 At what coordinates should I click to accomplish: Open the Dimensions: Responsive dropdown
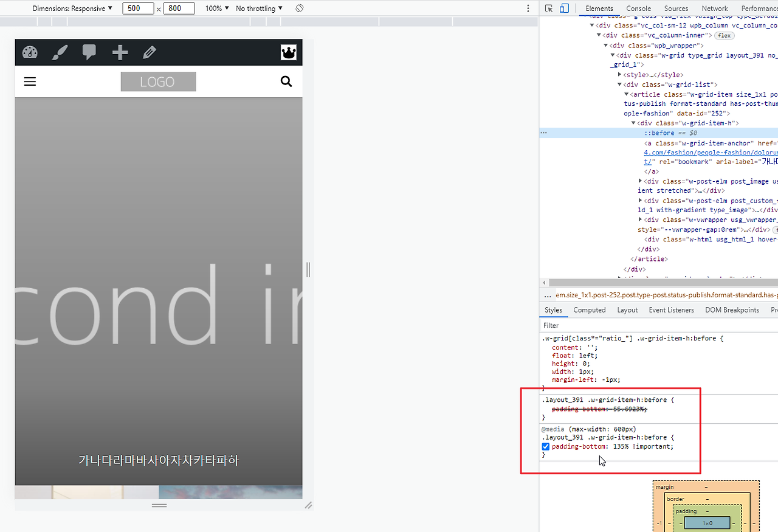click(72, 9)
